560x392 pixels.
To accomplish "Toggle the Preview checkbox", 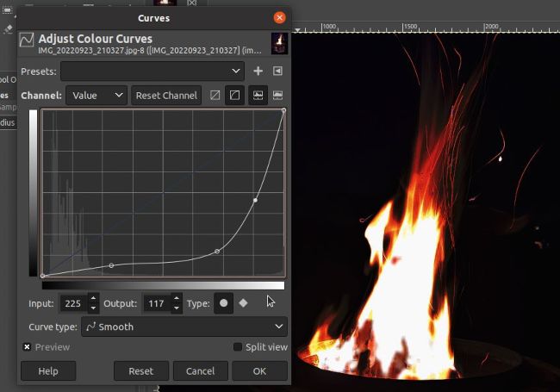I will (27, 347).
